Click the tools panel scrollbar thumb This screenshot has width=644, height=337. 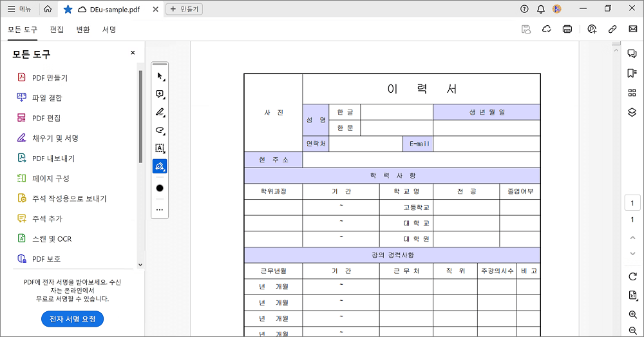tap(140, 117)
